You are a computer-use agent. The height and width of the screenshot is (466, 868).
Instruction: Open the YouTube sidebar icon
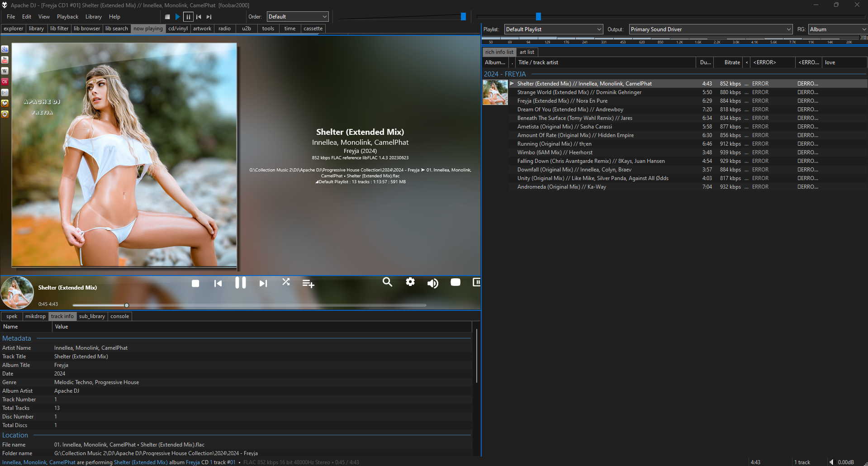tap(5, 60)
